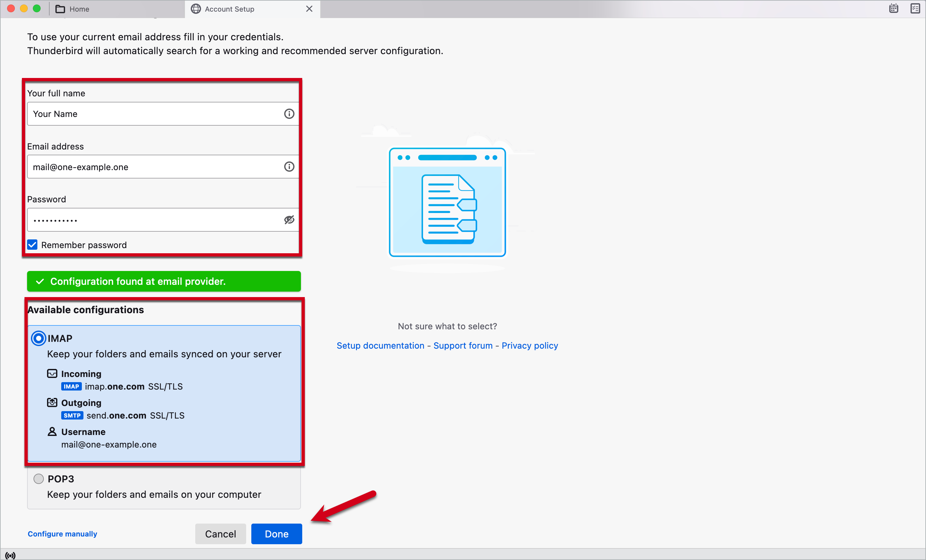
Task: Close the Account Setup tab
Action: [309, 9]
